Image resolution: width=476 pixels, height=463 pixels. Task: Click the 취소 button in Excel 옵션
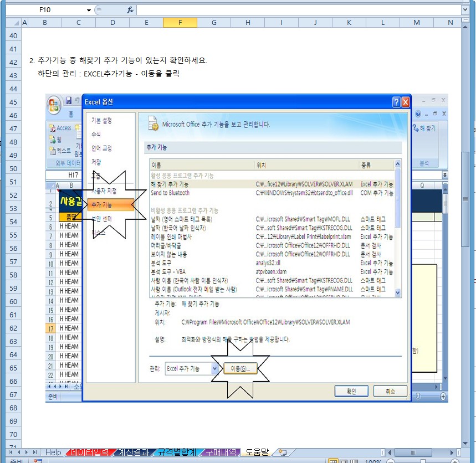[x=390, y=391]
